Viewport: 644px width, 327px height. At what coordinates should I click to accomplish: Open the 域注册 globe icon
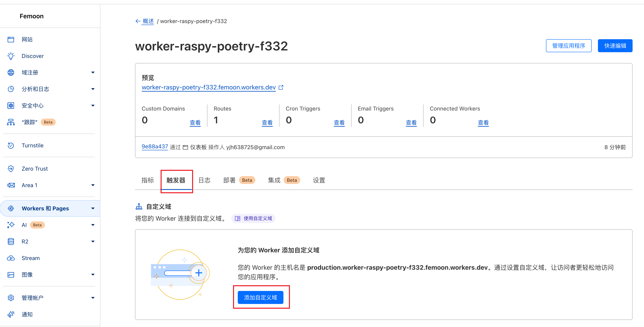pos(11,72)
